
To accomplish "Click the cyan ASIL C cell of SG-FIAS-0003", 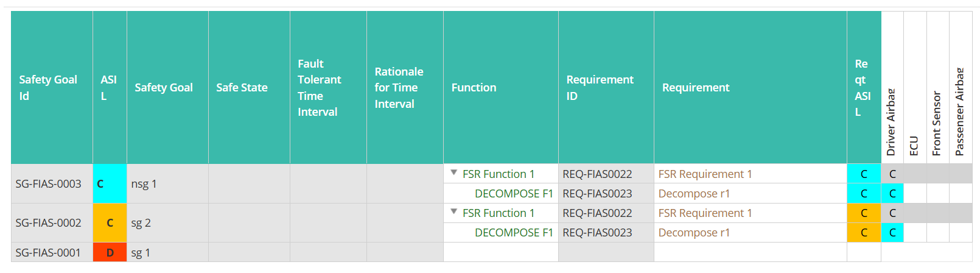I will coord(110,183).
